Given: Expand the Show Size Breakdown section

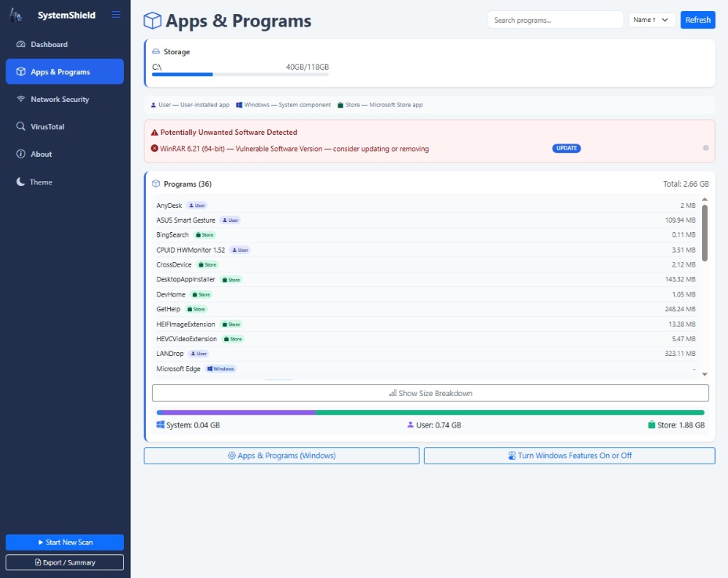Looking at the screenshot, I should point(430,393).
